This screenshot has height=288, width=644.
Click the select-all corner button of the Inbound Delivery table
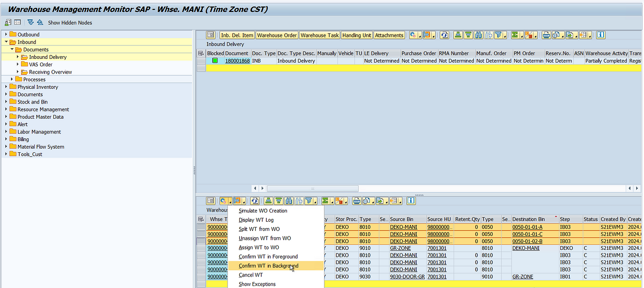(x=201, y=53)
